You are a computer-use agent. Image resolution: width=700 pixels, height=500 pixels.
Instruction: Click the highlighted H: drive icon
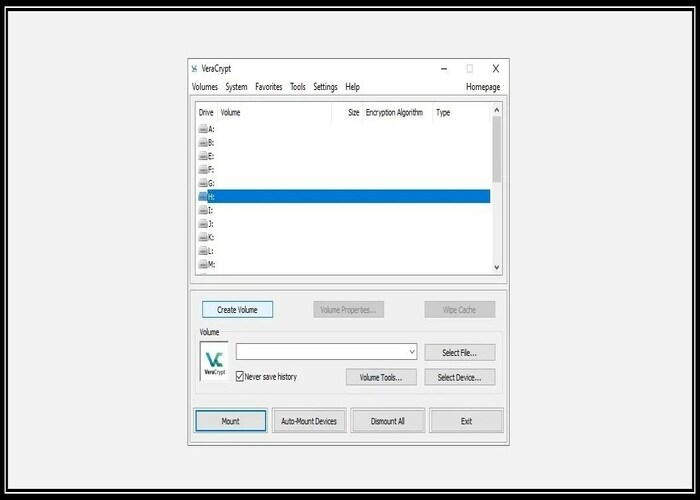(203, 196)
